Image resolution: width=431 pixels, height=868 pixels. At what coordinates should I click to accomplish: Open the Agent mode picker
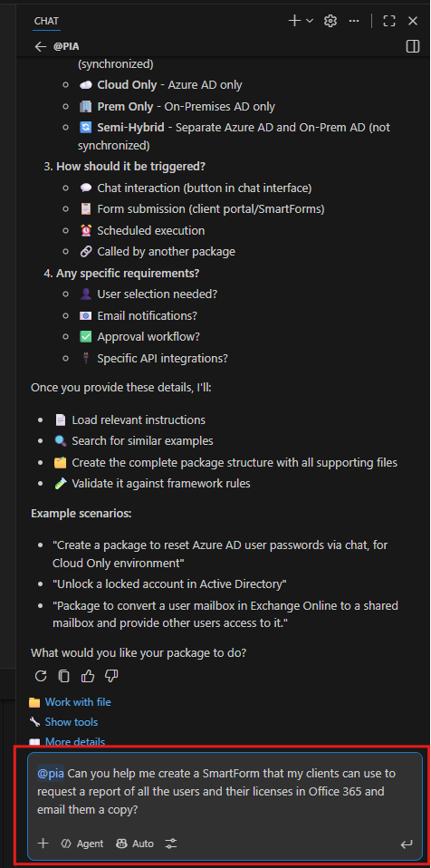pos(82,844)
